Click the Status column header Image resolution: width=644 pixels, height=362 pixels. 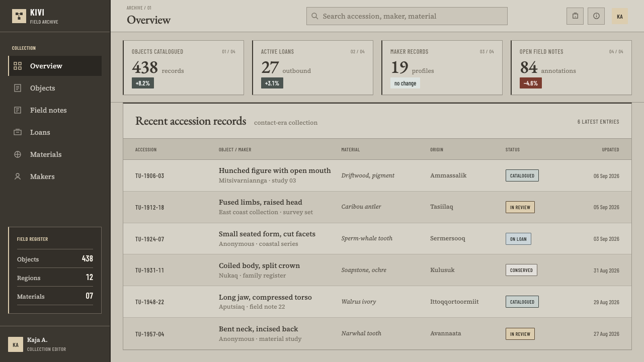pyautogui.click(x=513, y=149)
